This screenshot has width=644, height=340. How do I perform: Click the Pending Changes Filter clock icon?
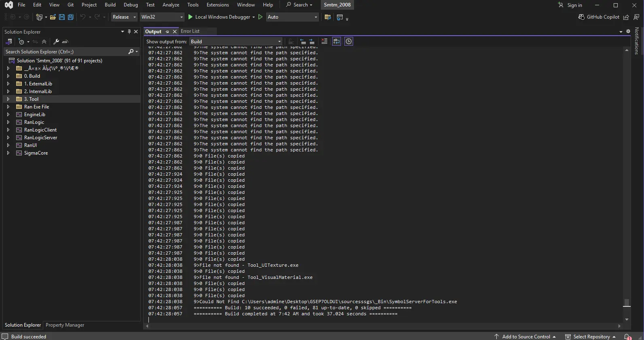(x=21, y=42)
